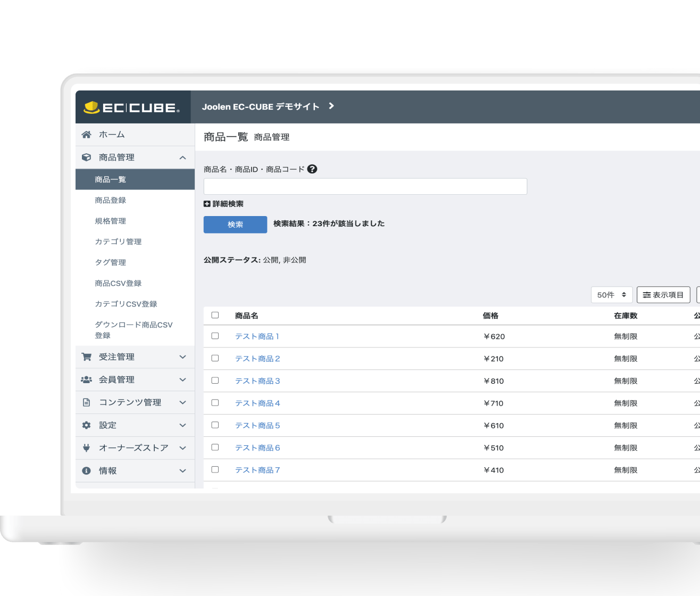Click the info icon beside 情報

86,471
